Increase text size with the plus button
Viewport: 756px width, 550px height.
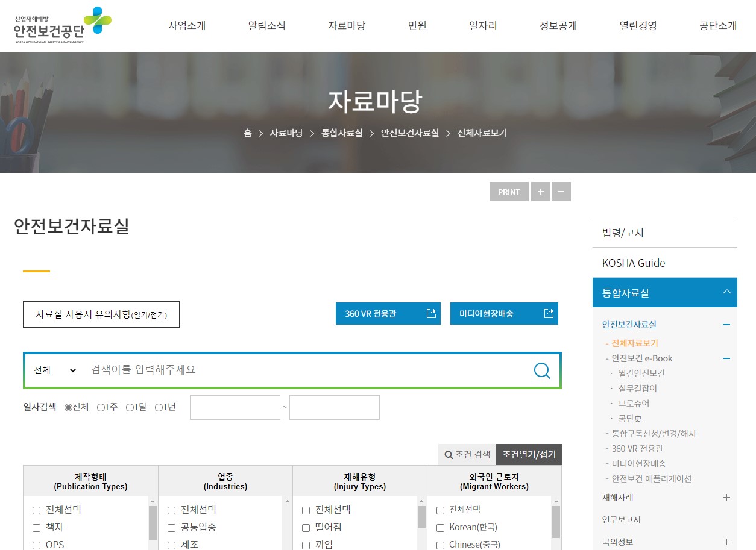point(541,192)
